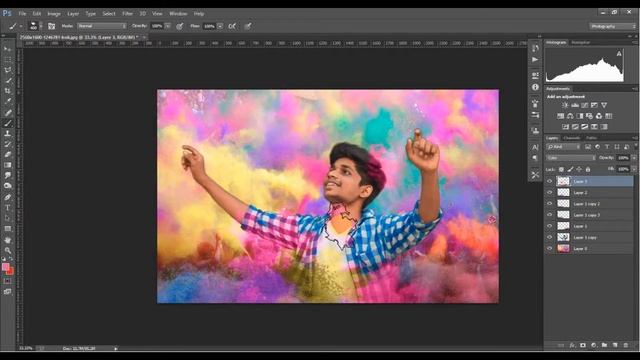Select the Gradient tool
This screenshot has height=360, width=640.
click(7, 165)
